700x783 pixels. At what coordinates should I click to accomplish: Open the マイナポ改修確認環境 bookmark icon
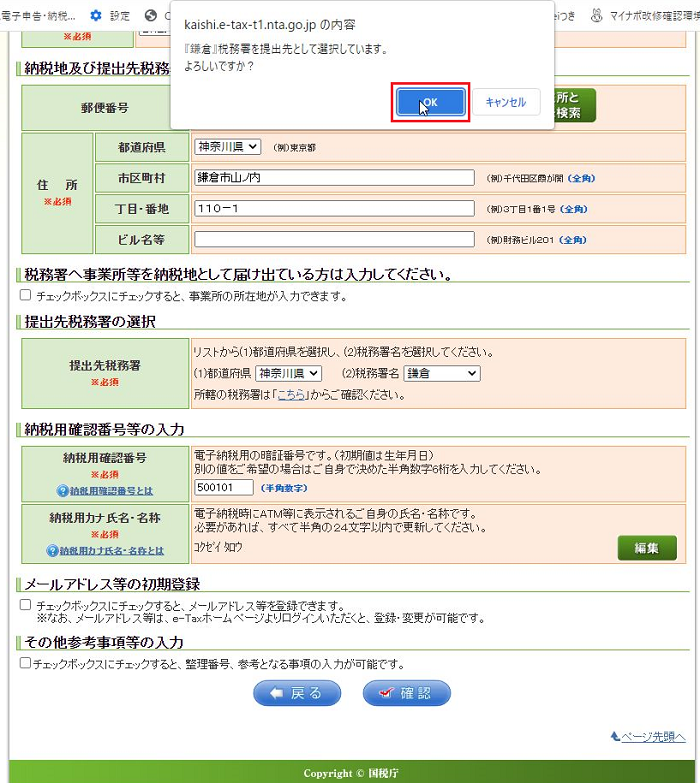tap(596, 15)
